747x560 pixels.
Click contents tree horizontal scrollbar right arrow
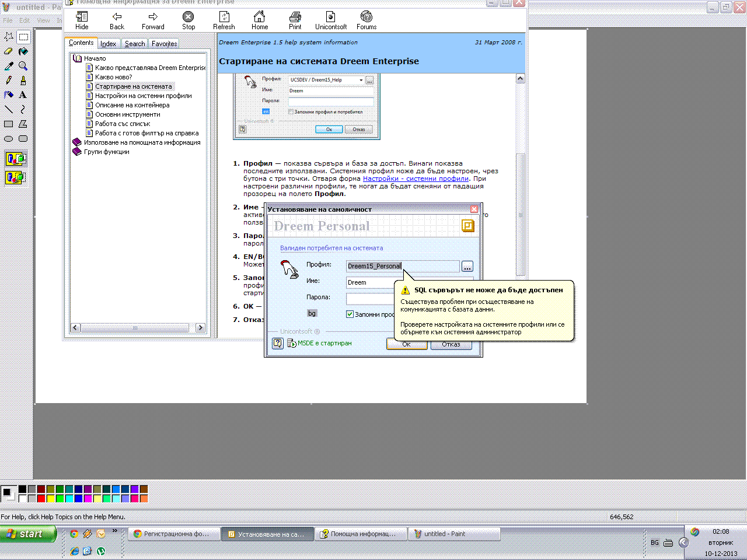(x=201, y=328)
